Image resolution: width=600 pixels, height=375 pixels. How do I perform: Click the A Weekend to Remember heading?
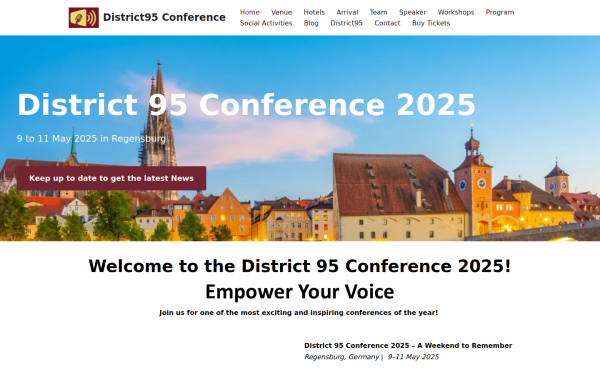coord(408,346)
